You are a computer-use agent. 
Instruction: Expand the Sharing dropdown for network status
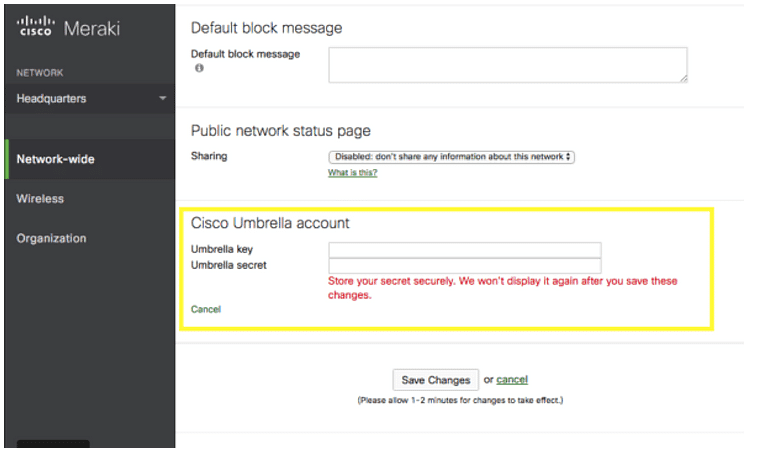coord(451,157)
